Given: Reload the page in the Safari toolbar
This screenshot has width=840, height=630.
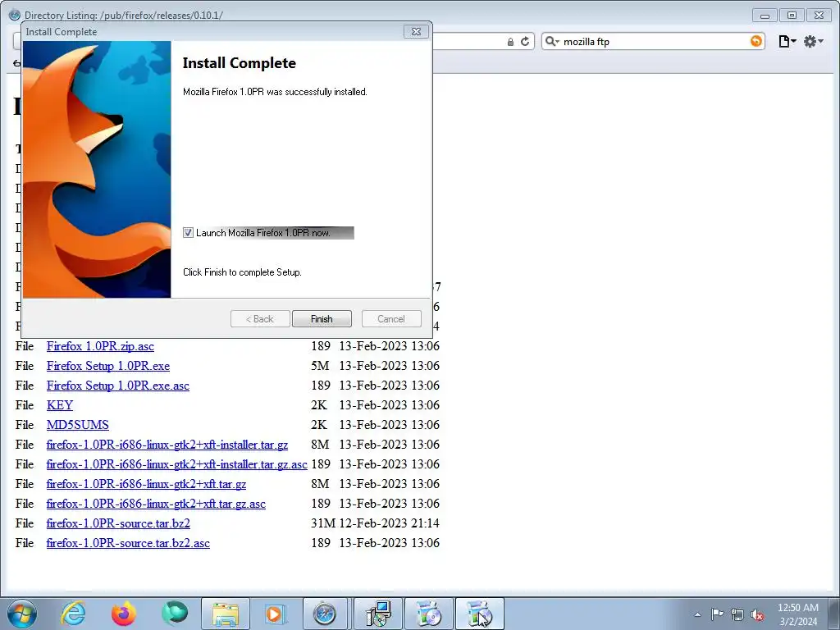Looking at the screenshot, I should click(525, 41).
